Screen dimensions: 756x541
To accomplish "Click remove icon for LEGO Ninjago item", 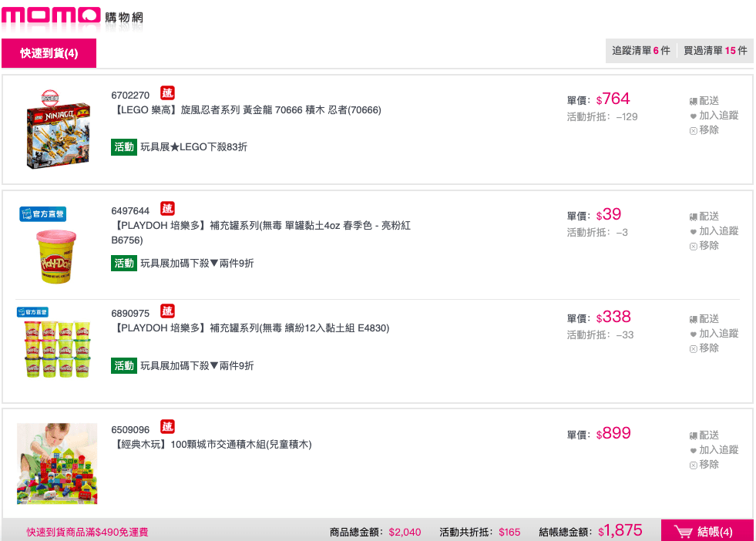I will click(x=693, y=130).
